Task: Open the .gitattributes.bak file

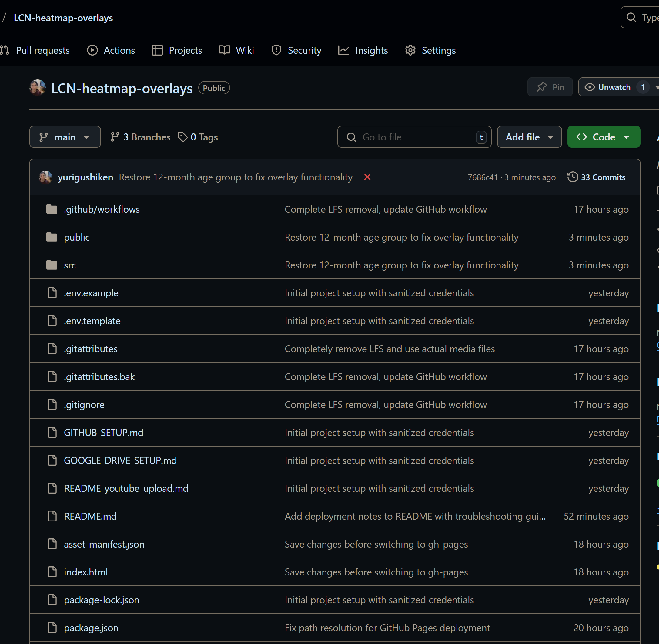Action: (x=99, y=377)
